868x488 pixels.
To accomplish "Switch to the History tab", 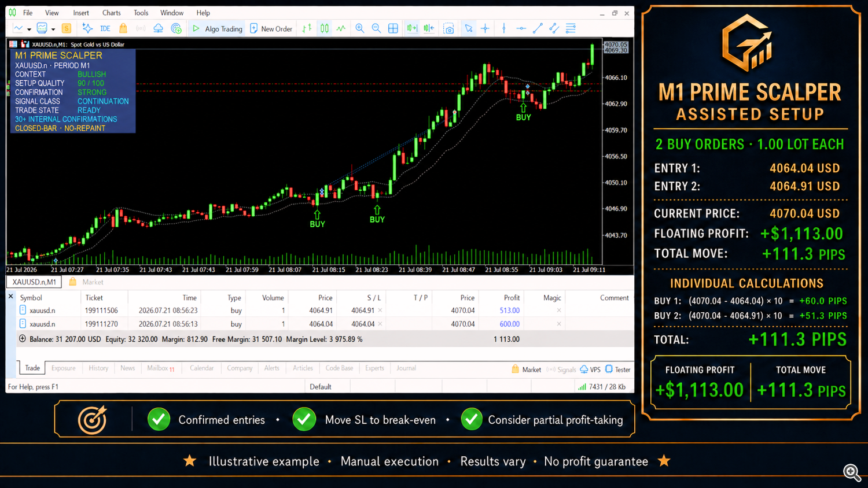I will [98, 368].
